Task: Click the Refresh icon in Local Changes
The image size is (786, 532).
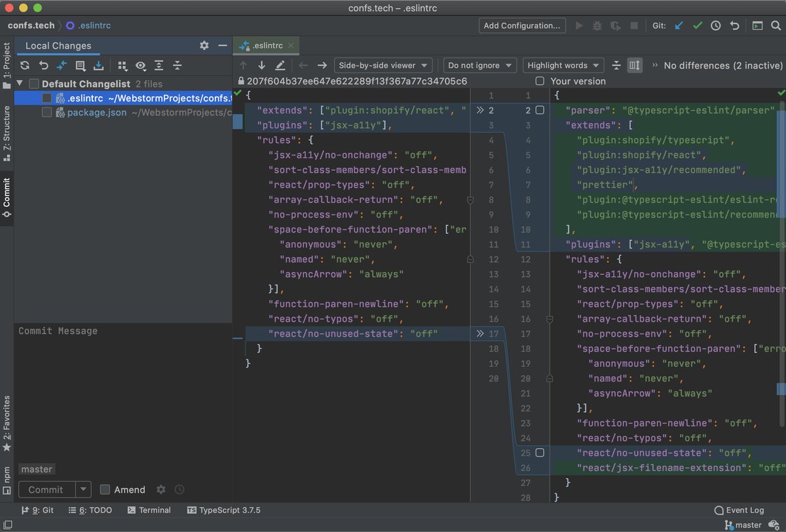Action: click(x=25, y=66)
